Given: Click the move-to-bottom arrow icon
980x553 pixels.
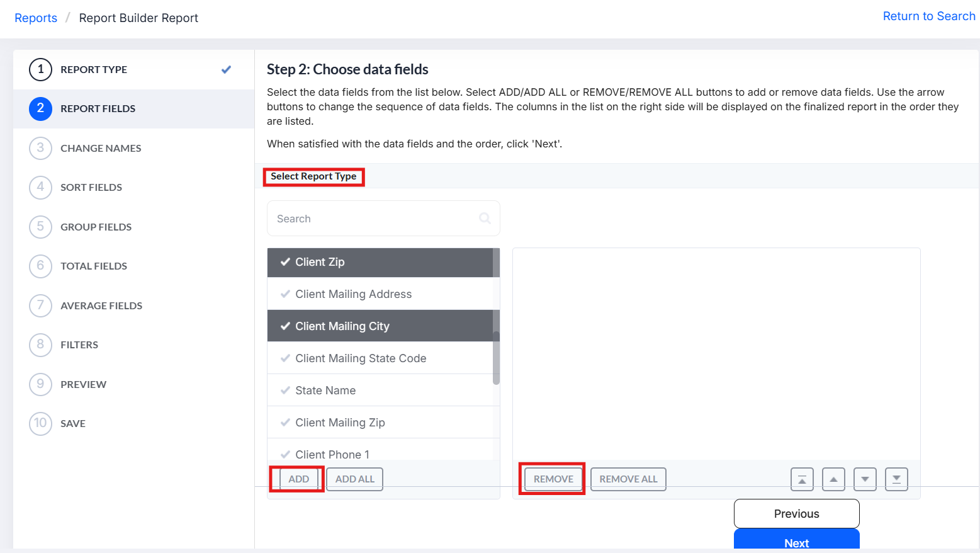Looking at the screenshot, I should point(896,479).
